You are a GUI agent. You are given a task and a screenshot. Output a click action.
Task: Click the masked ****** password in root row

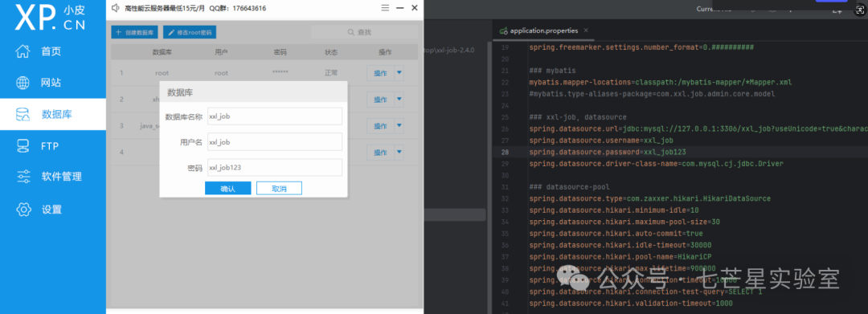280,73
